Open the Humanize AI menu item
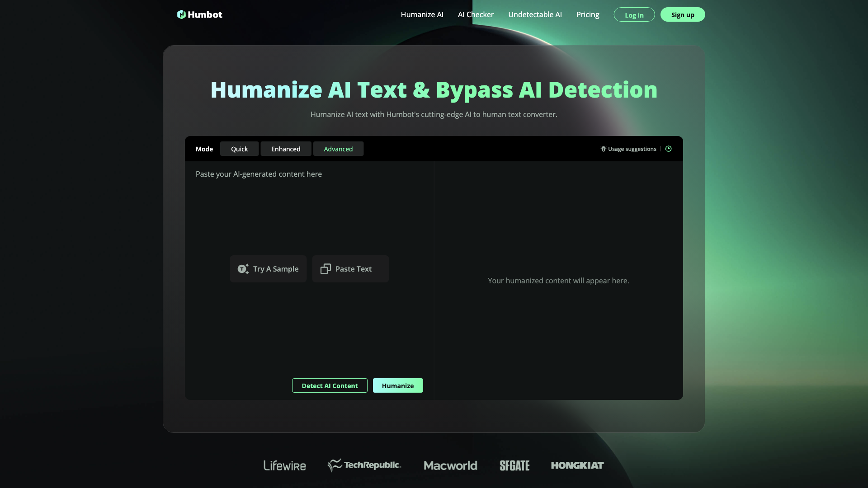868x488 pixels. click(x=421, y=14)
